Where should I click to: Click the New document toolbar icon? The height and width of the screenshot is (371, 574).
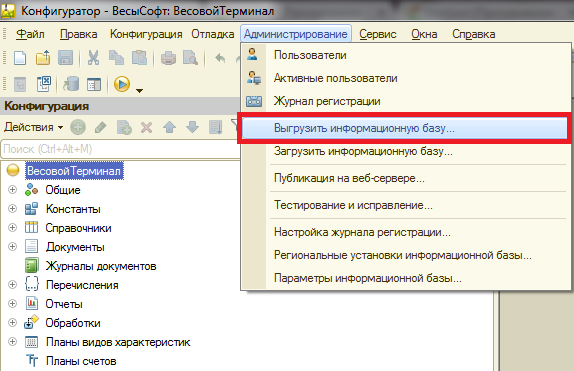coord(20,58)
